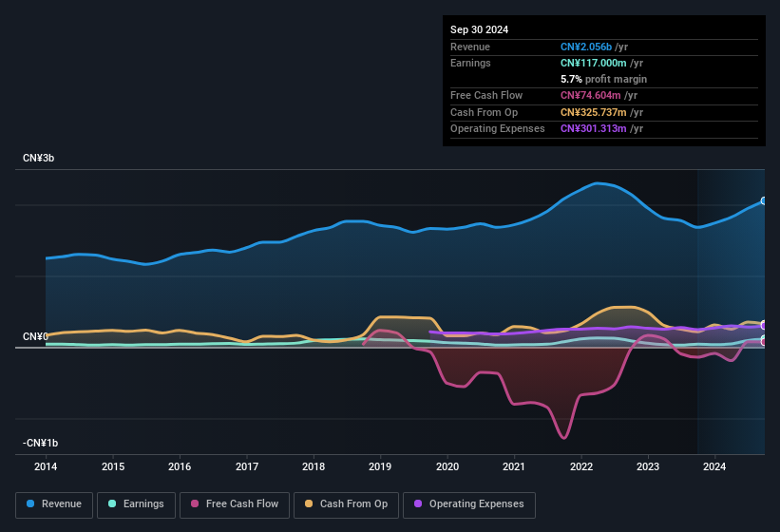Viewport: 780px width, 532px height.
Task: Click the 2024 x-axis label
Action: pyautogui.click(x=714, y=466)
